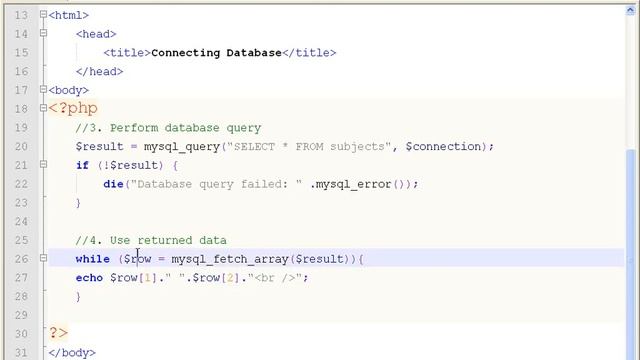This screenshot has height=360, width=640.
Task: Click the echo keyword on line 27
Action: pos(89,278)
